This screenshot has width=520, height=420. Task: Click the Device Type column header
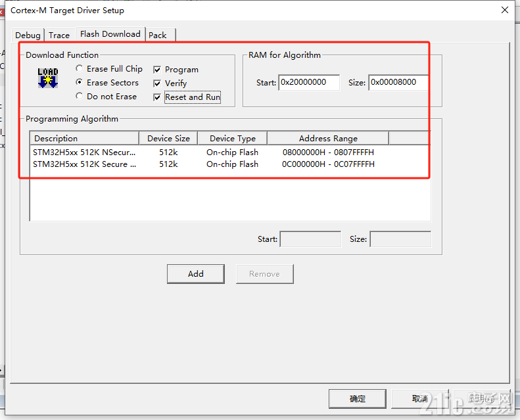tap(233, 138)
